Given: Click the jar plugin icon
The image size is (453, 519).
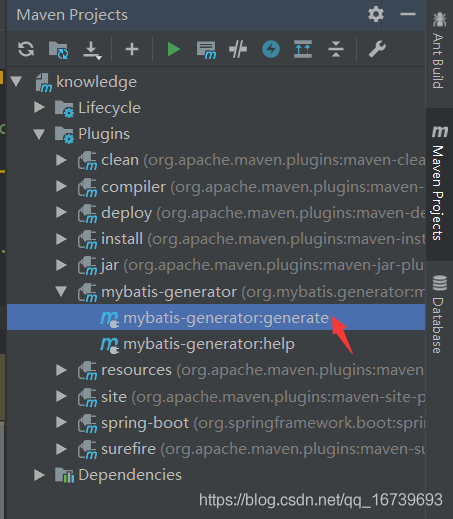Looking at the screenshot, I should click(88, 266).
